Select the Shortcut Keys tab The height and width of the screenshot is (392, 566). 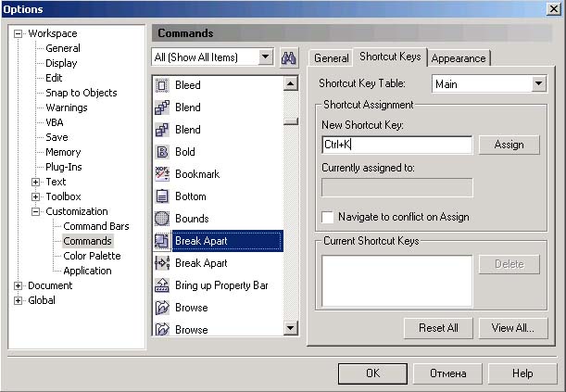tap(390, 57)
